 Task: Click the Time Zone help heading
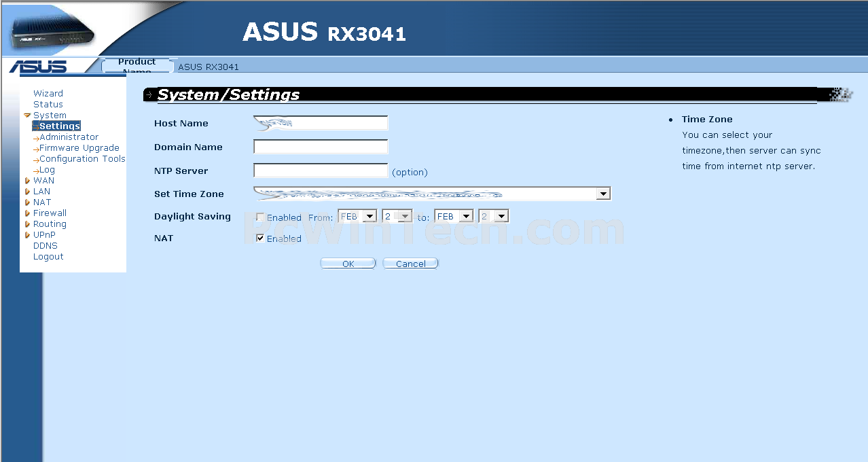pos(707,120)
